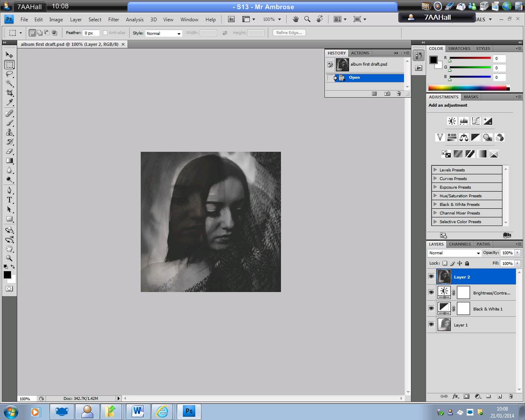
Task: Open the layer blend mode dropdown
Action: [x=454, y=253]
